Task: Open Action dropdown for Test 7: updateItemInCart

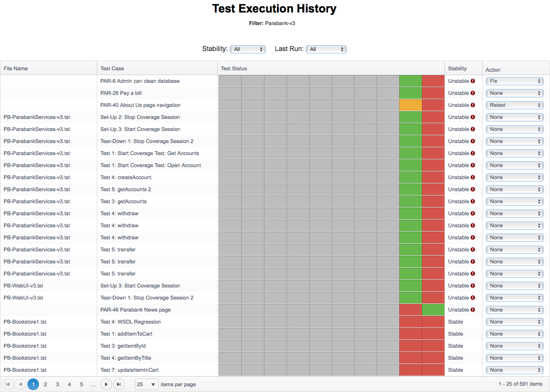Action: pyautogui.click(x=514, y=370)
